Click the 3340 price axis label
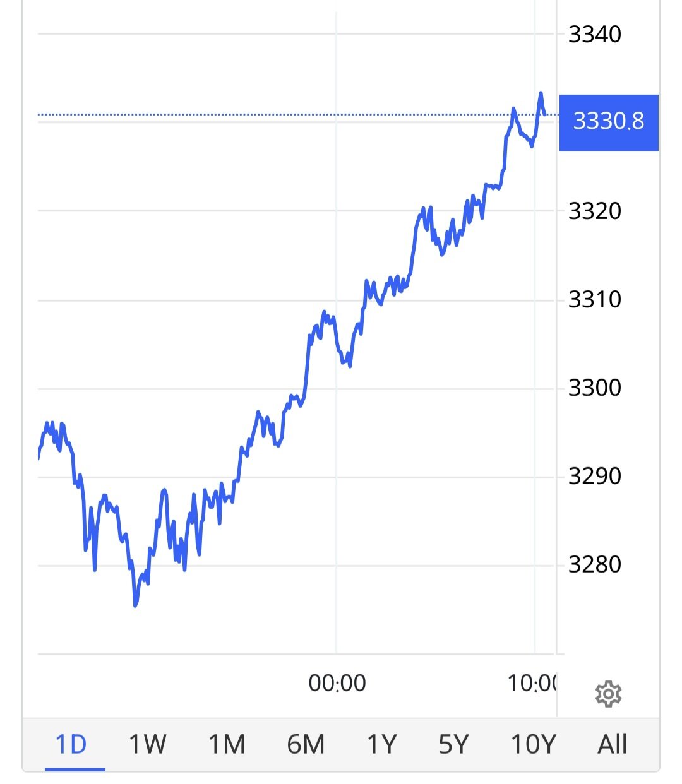The width and height of the screenshot is (682, 784). pos(595,34)
